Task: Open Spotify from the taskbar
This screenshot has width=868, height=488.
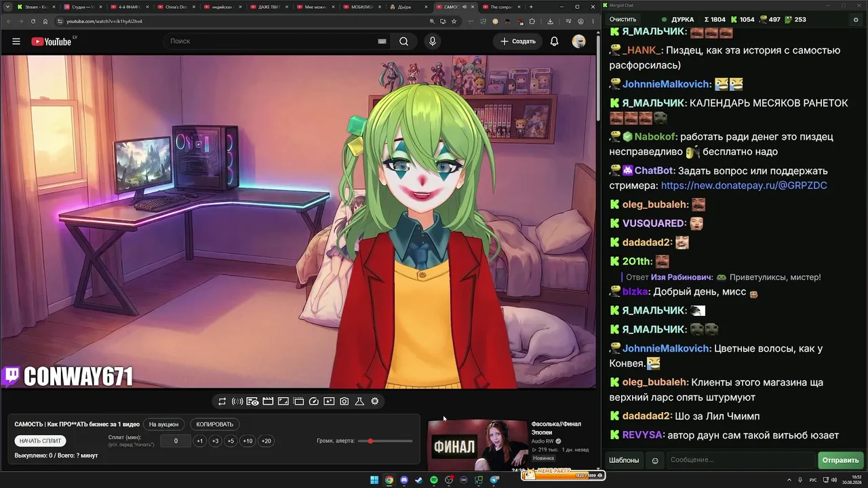Action: point(434,480)
